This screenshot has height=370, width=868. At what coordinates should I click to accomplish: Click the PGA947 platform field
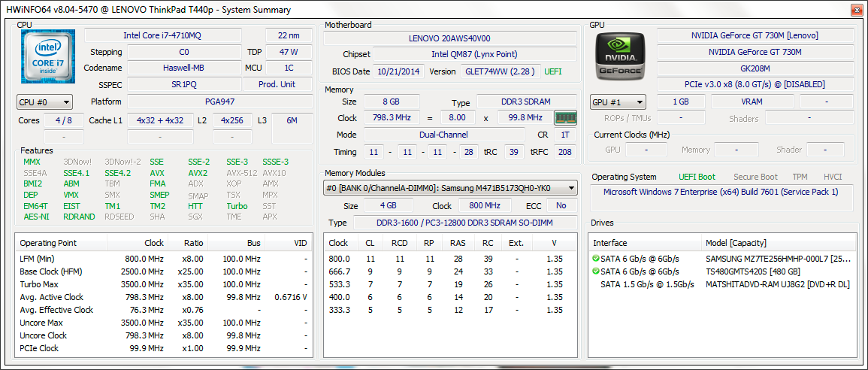point(219,102)
